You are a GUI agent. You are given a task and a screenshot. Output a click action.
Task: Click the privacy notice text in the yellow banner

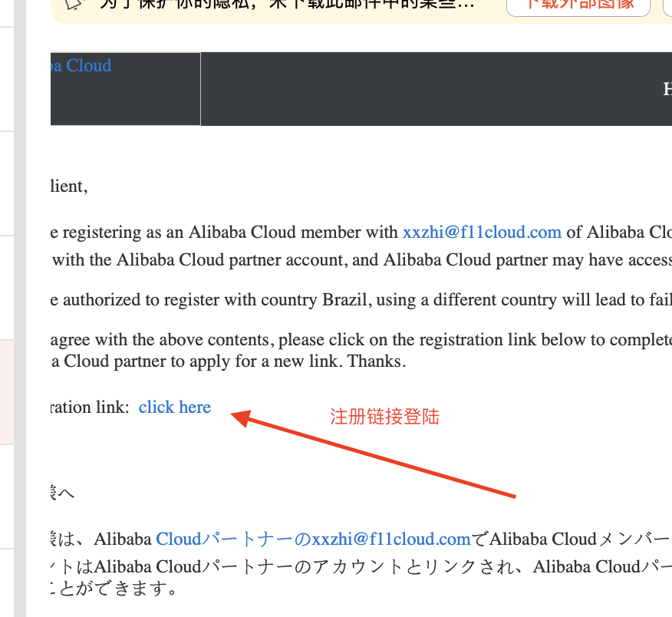pyautogui.click(x=287, y=5)
